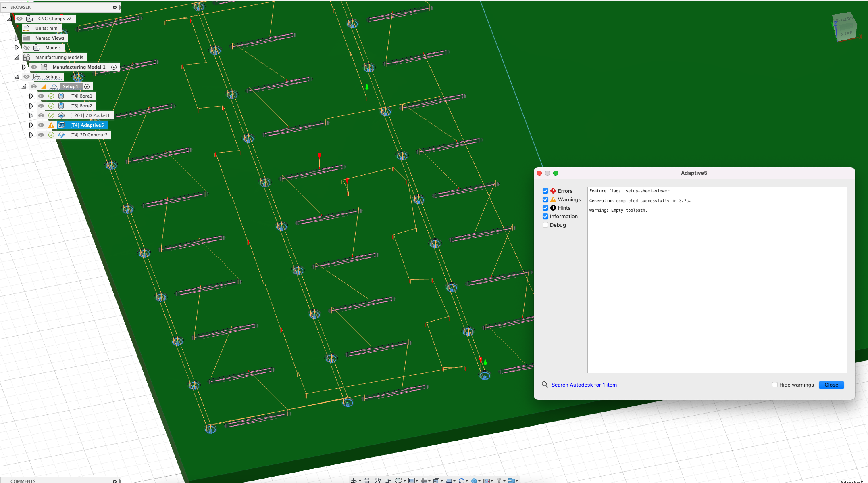Expand the Named Views folder
The width and height of the screenshot is (868, 483).
tap(17, 38)
